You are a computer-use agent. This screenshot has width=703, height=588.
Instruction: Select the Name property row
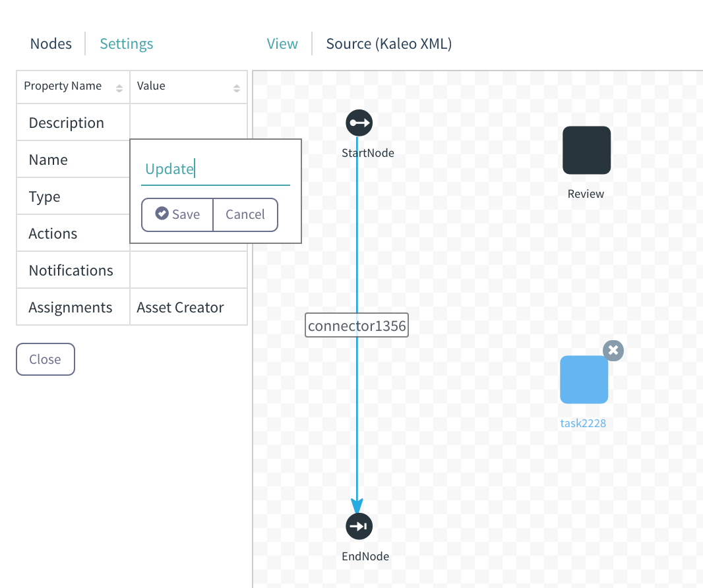coord(73,160)
